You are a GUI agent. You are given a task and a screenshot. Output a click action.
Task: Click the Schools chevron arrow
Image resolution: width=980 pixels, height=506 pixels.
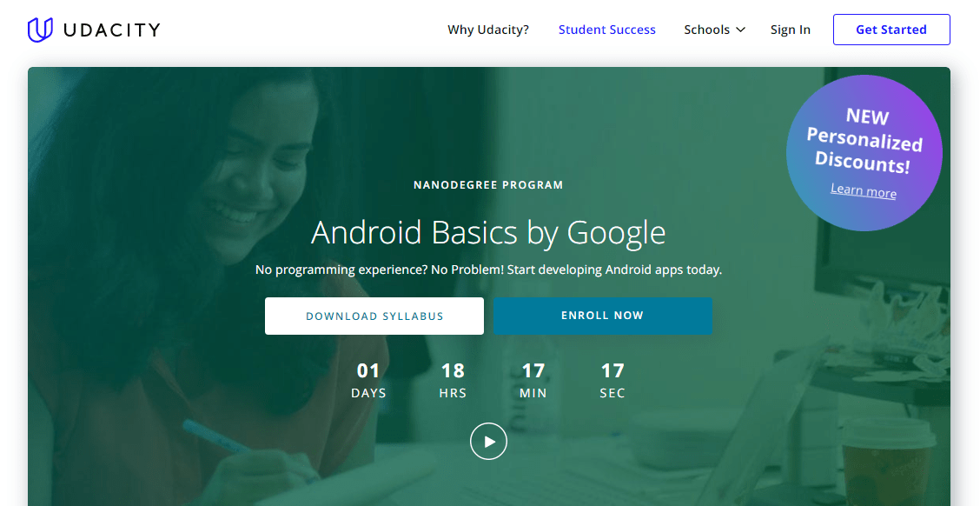point(740,30)
